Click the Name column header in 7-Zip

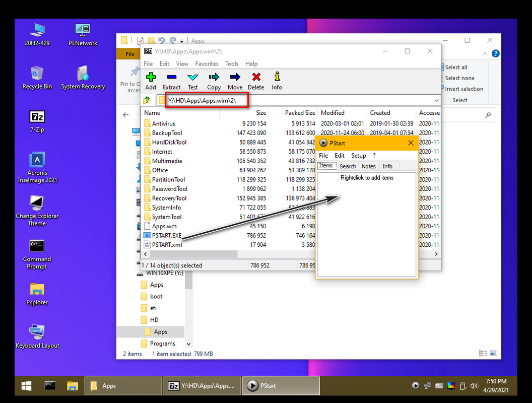(x=181, y=113)
